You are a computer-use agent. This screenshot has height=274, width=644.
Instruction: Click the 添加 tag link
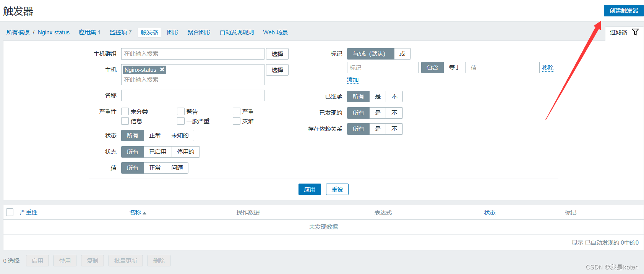coord(352,80)
